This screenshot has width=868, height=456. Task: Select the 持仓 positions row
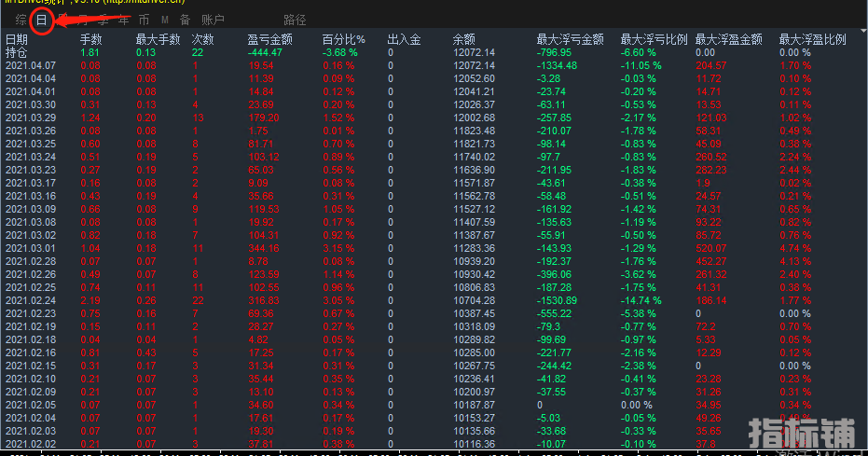pyautogui.click(x=17, y=52)
